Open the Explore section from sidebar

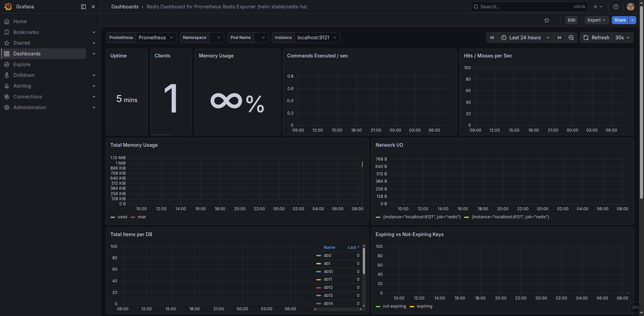[22, 64]
